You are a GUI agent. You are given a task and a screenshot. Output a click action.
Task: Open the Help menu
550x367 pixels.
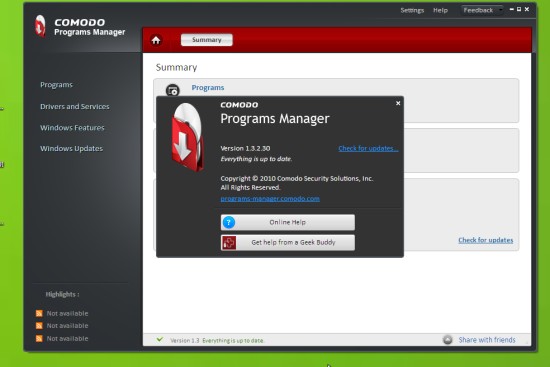(x=440, y=10)
